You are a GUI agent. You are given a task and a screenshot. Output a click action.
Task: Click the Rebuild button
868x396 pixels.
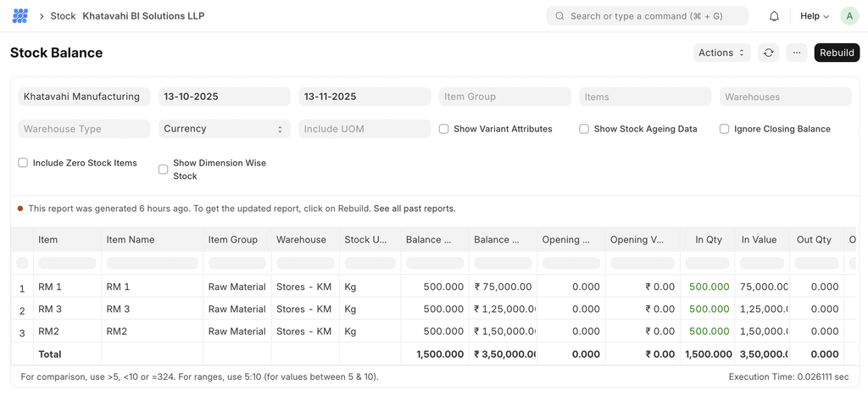tap(837, 53)
